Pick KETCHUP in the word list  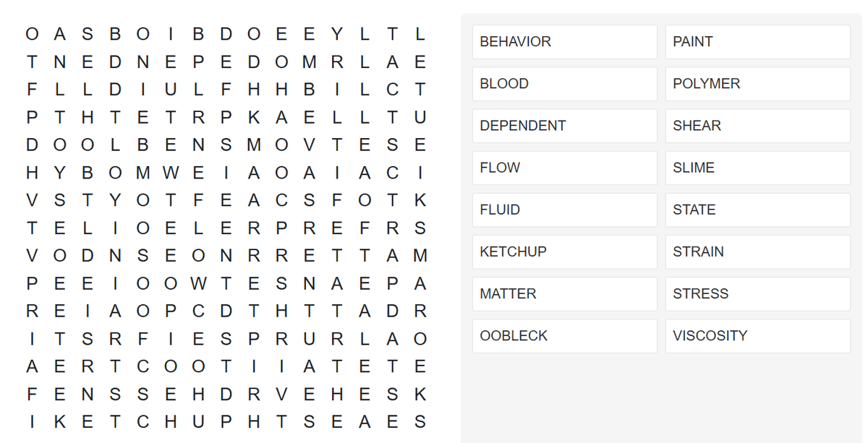[x=564, y=251]
